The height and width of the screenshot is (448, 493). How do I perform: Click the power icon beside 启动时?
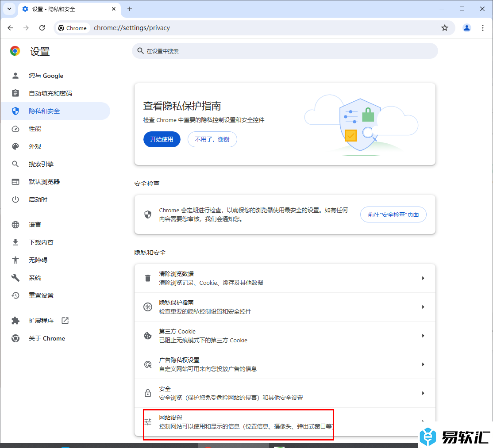[x=15, y=199]
